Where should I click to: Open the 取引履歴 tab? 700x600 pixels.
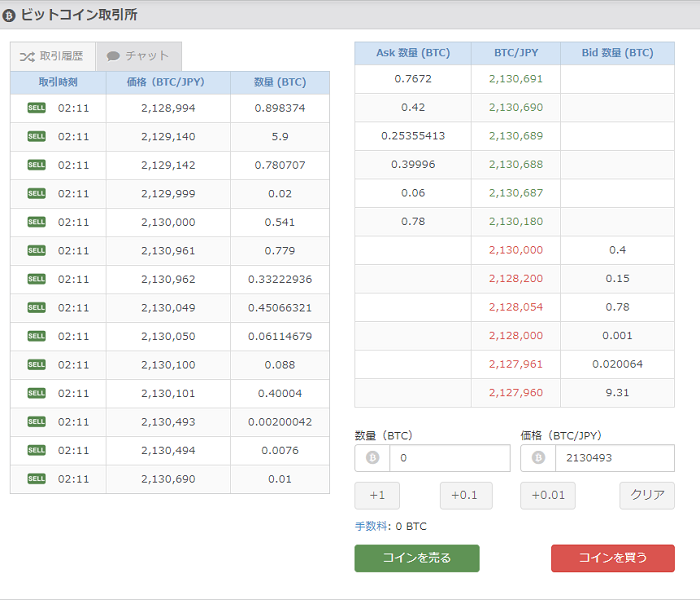[53, 56]
